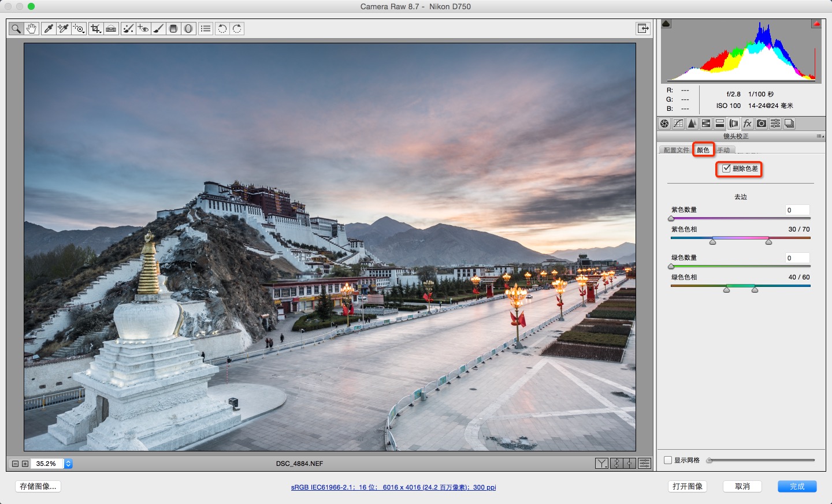Open the 镜头校正 panel flyout menu
Screen dimensions: 832x504
pyautogui.click(x=820, y=136)
